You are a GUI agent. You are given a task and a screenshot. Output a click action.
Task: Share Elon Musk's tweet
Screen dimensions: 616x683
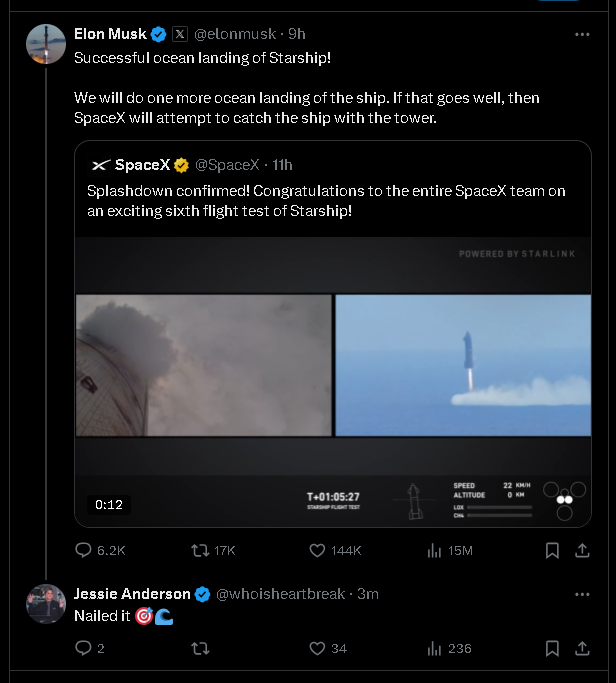tap(582, 550)
